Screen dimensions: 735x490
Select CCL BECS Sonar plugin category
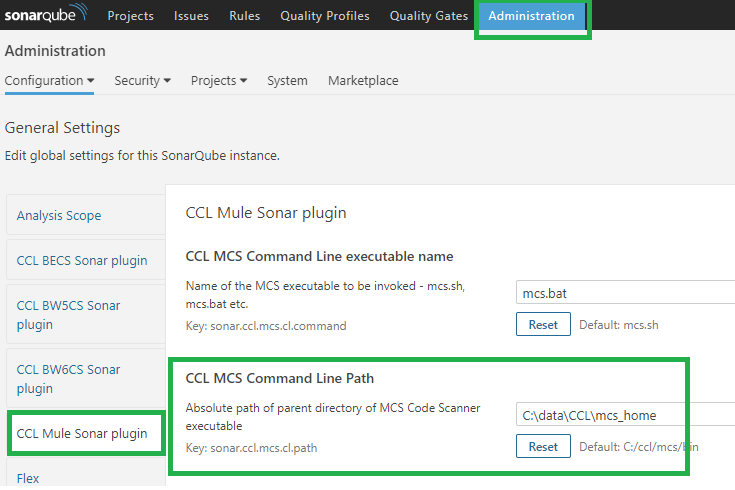pyautogui.click(x=86, y=260)
